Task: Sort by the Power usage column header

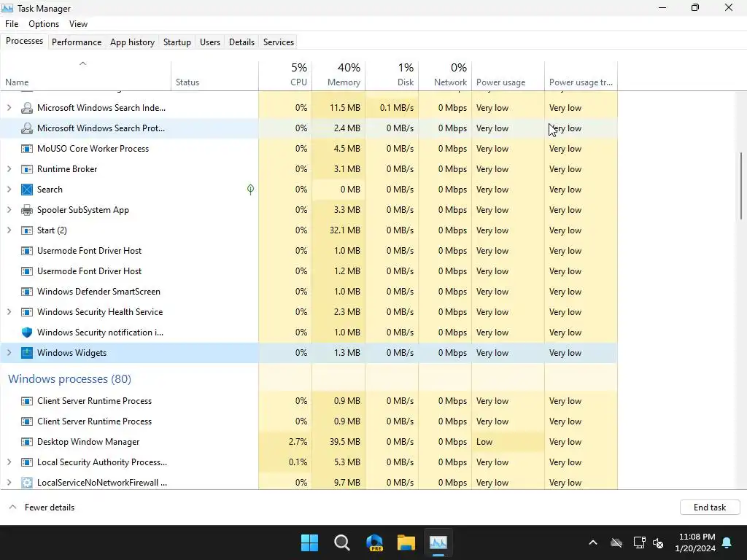Action: coord(508,75)
